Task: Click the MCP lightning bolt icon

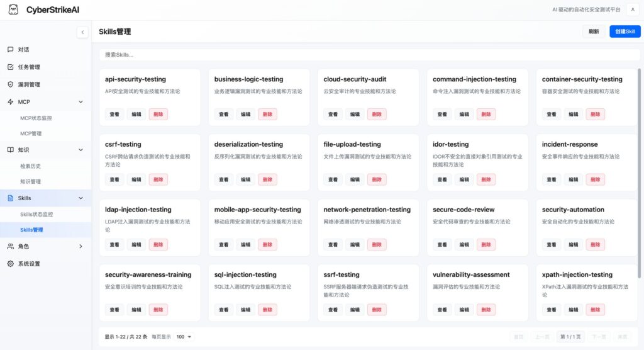Action: (10, 101)
